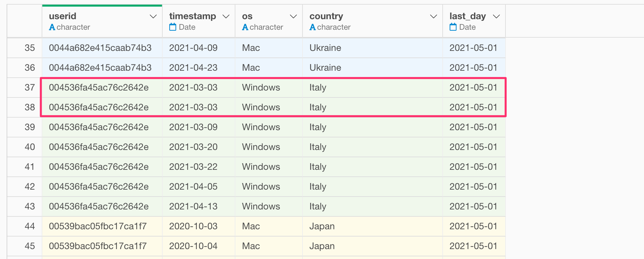Open the userid column dropdown menu
644x259 pixels.
[x=153, y=17]
